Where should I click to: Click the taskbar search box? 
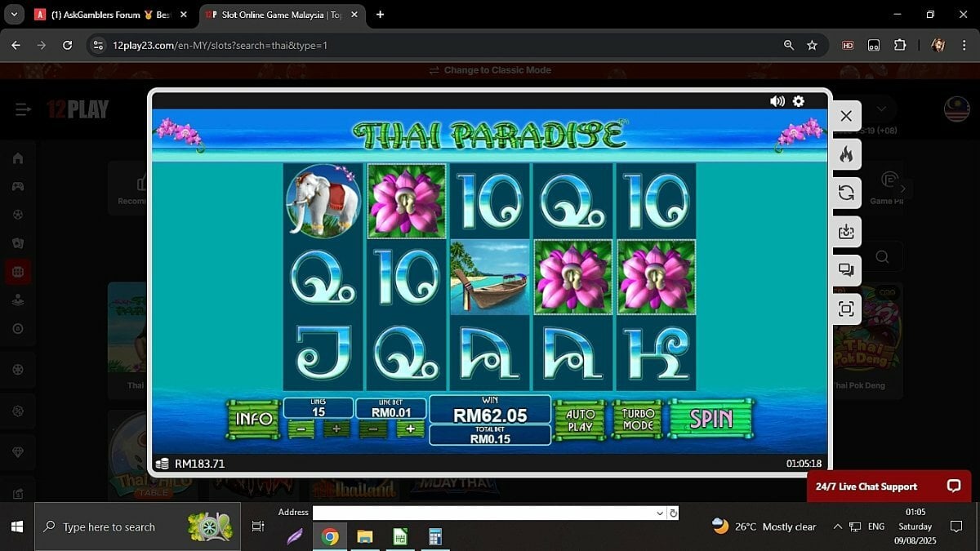137,527
